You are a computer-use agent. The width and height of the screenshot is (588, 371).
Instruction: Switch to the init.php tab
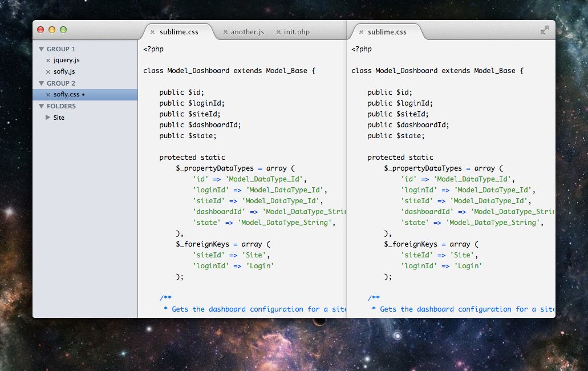click(x=297, y=32)
